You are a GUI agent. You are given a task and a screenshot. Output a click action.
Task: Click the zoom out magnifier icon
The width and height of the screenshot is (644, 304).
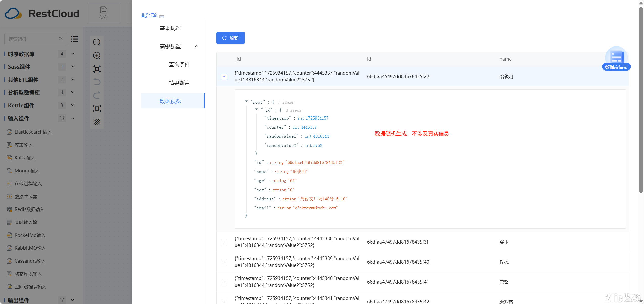[x=97, y=42]
